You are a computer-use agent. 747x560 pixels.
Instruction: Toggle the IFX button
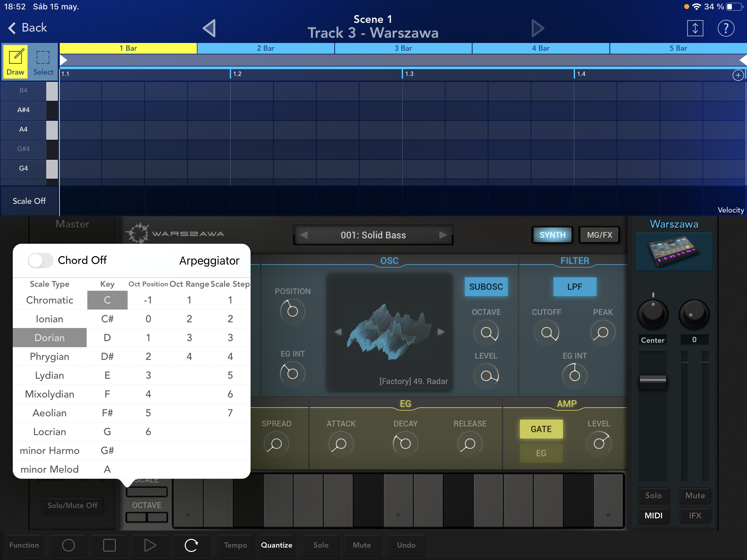coord(695,515)
